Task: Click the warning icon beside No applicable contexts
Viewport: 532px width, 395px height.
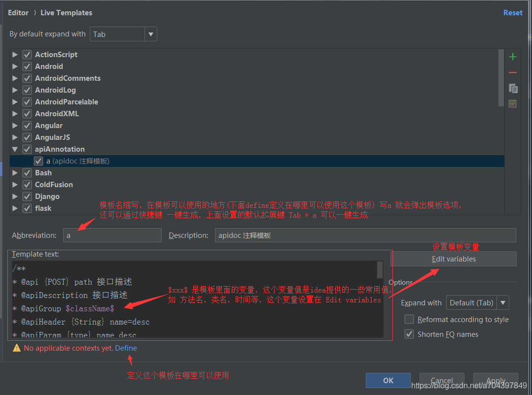Action: click(x=17, y=348)
